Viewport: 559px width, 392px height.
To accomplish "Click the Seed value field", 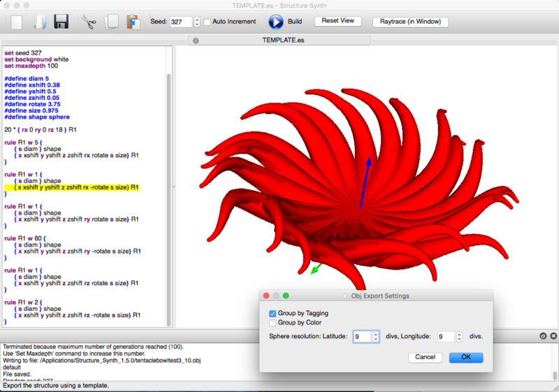I will (x=181, y=22).
